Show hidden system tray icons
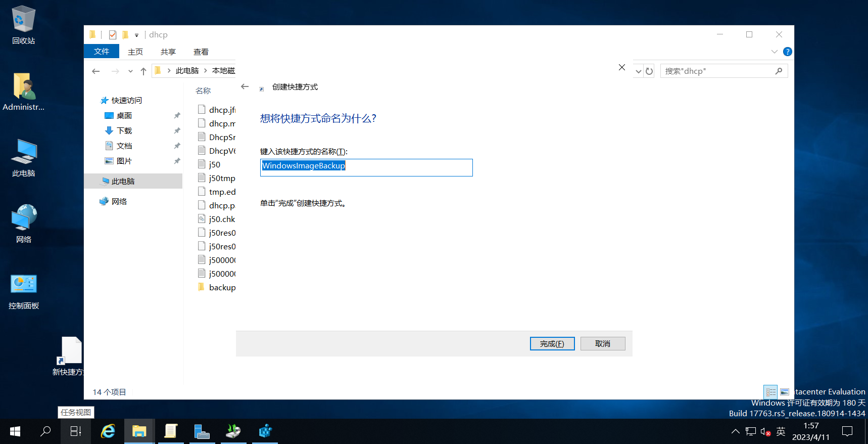Viewport: 868px width, 444px height. [735, 431]
